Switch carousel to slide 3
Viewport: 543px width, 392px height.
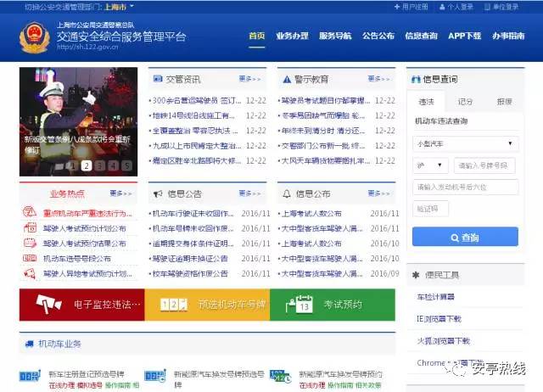click(100, 165)
